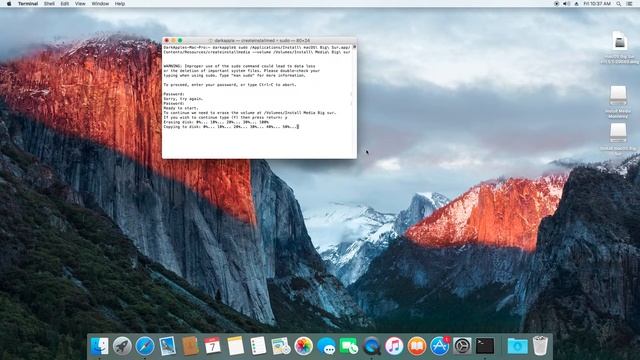Click 'Ready to start.' line in Terminal

181,108
